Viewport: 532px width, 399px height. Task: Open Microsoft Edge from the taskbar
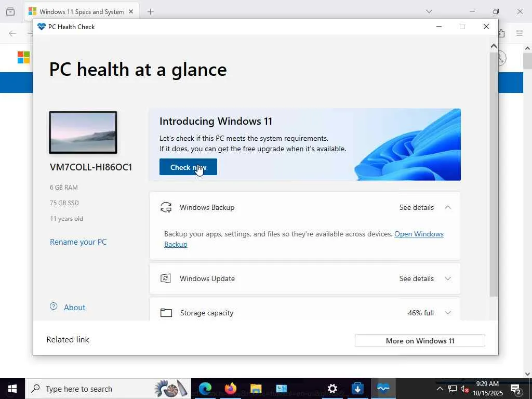point(205,389)
